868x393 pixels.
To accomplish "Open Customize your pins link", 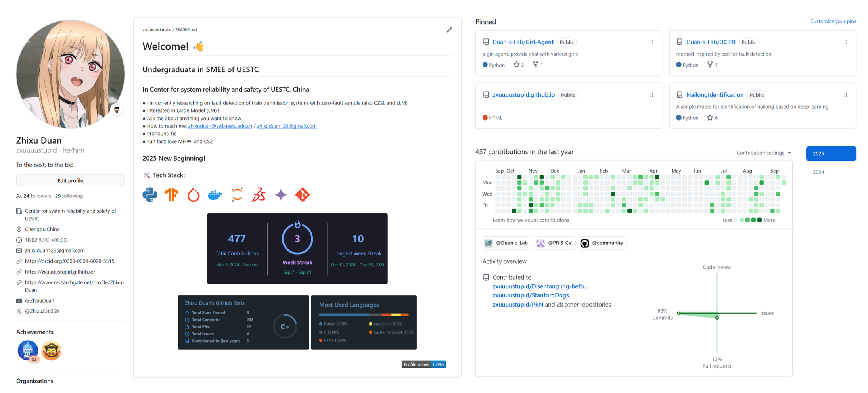I will click(x=833, y=21).
